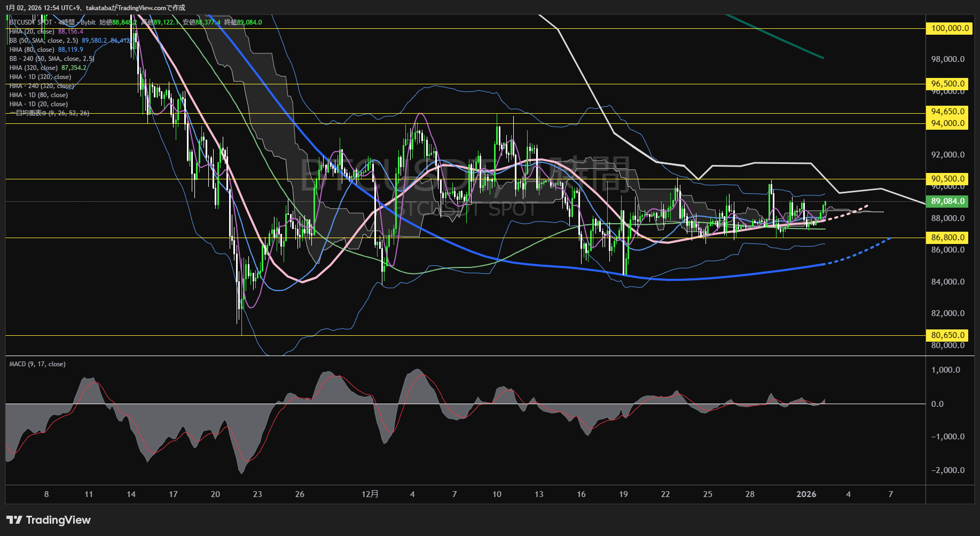The image size is (980, 536).
Task: Select the 86,800.0 support level label
Action: [948, 238]
